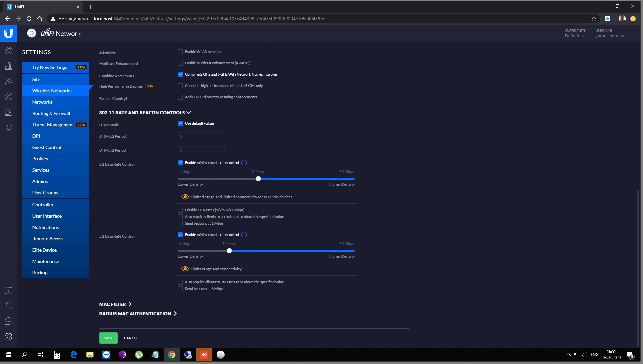Click the Cancel button
Screen dimensions: 643x364
[x=131, y=338]
